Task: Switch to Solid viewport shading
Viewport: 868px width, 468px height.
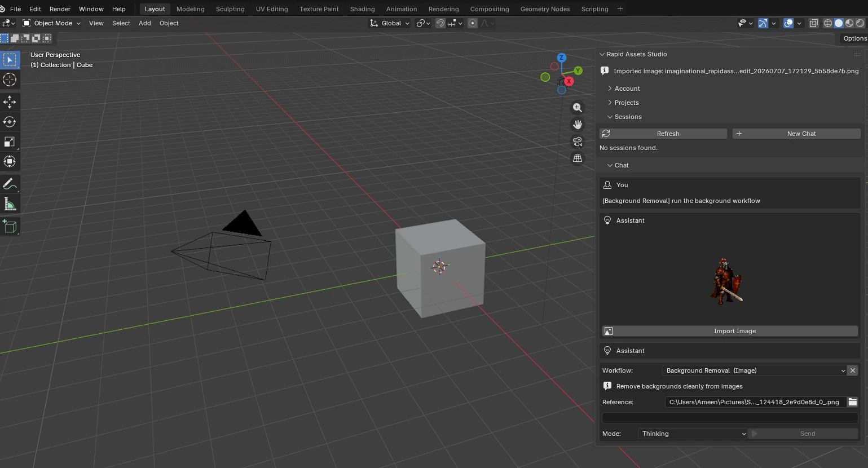Action: click(x=839, y=23)
